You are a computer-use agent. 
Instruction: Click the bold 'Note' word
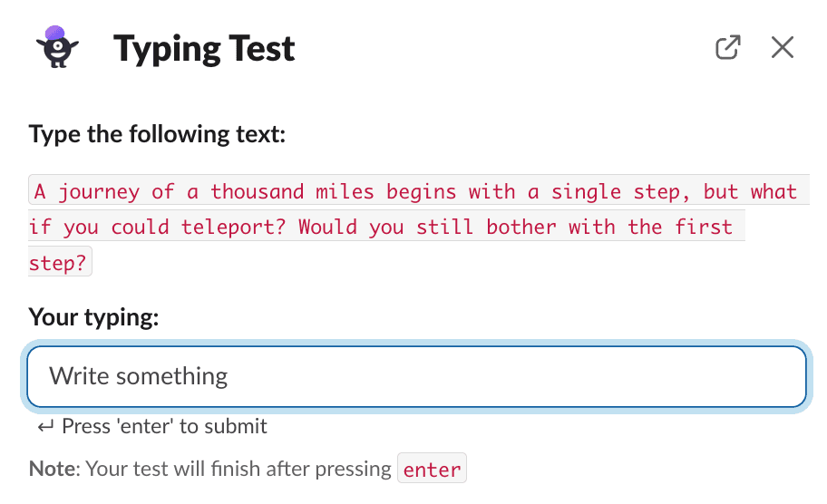pos(52,469)
